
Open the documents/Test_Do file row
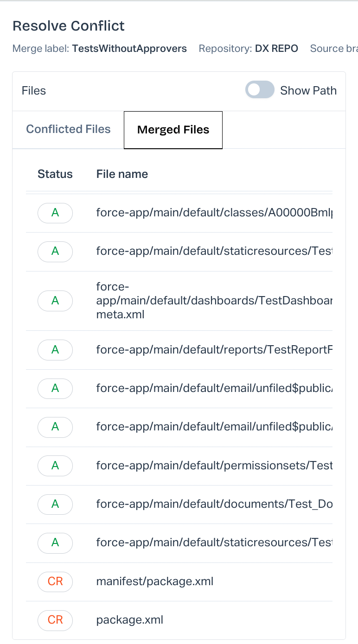pos(214,504)
